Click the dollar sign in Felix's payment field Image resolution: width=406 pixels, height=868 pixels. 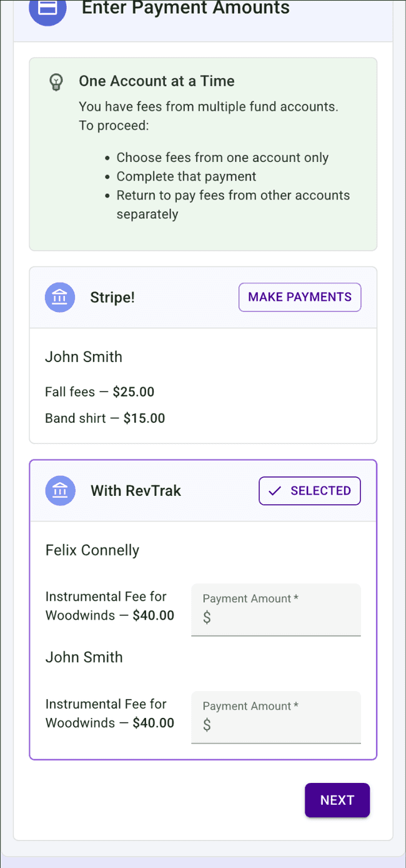click(206, 617)
